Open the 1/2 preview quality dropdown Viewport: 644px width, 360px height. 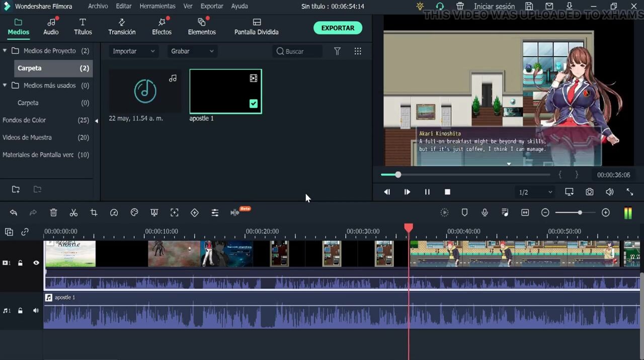click(x=535, y=192)
